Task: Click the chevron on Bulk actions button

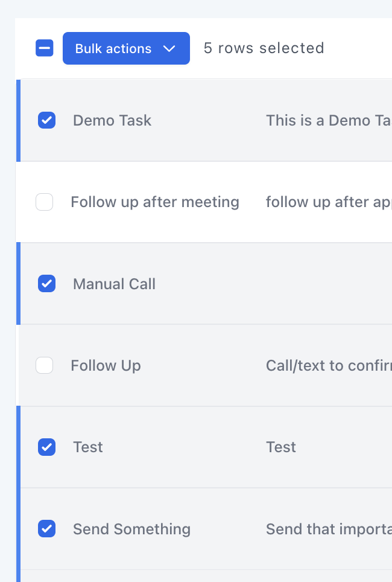Action: [x=169, y=48]
